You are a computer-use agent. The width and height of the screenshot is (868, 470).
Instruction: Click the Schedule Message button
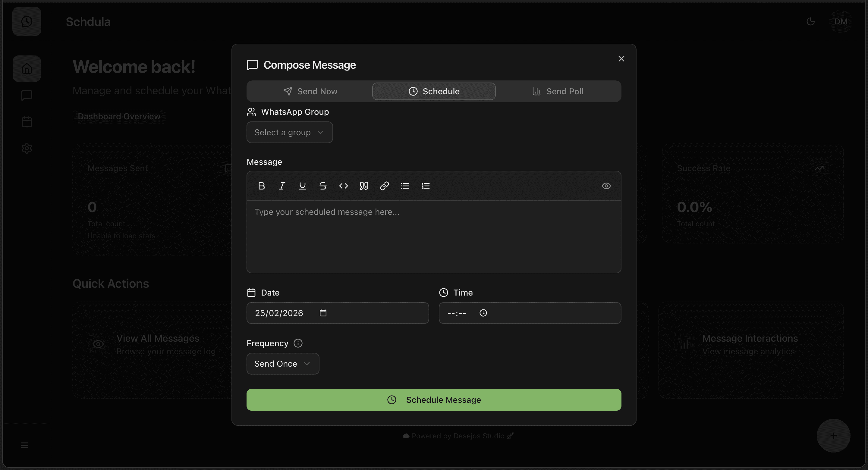point(434,399)
